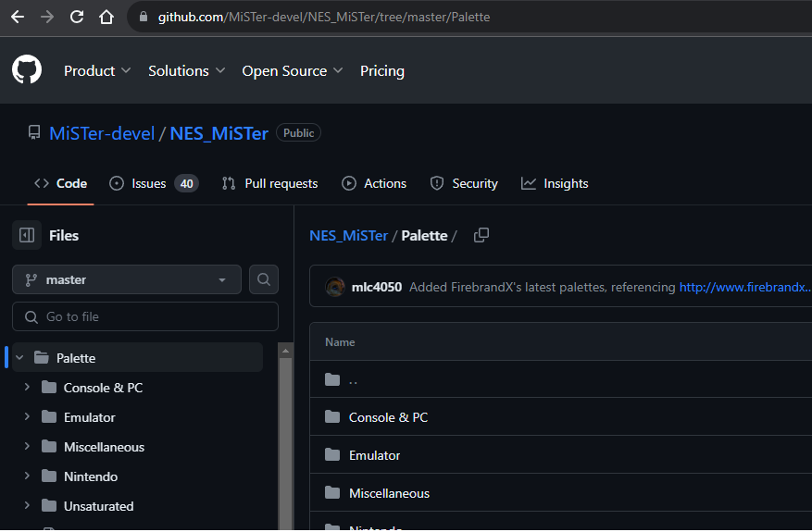Collapse the Palette folder chevron in tree

(20, 358)
